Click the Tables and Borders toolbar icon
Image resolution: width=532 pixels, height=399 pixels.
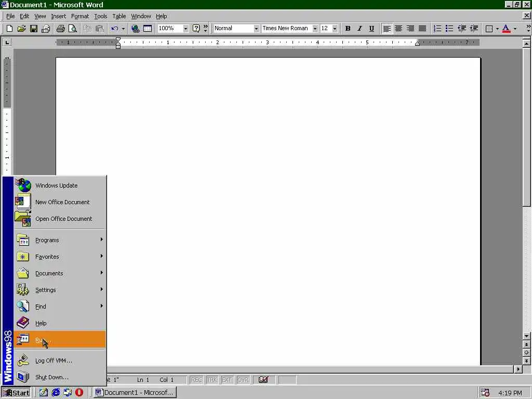coord(148,29)
